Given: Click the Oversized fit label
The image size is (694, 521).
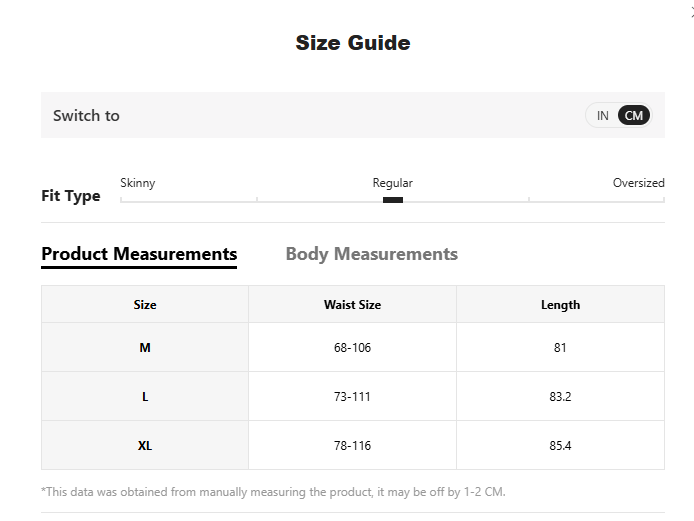Looking at the screenshot, I should tap(638, 183).
